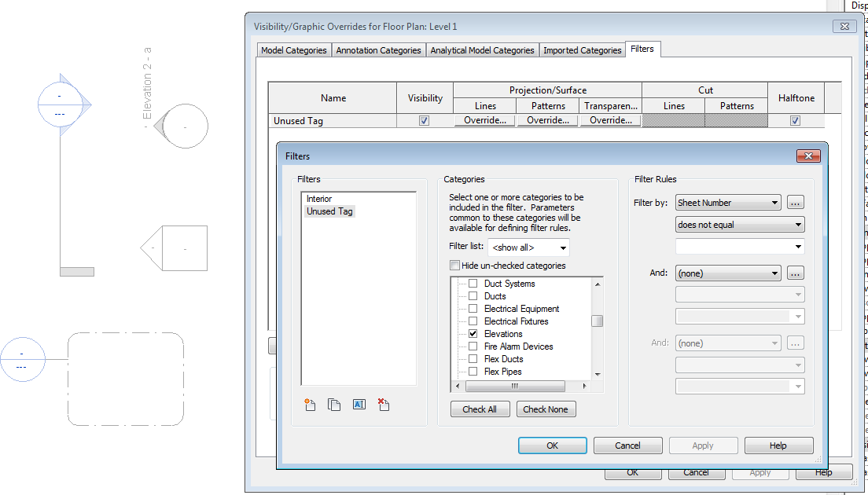Open the Filter list show all dropdown
This screenshot has width=868, height=495.
pyautogui.click(x=528, y=247)
